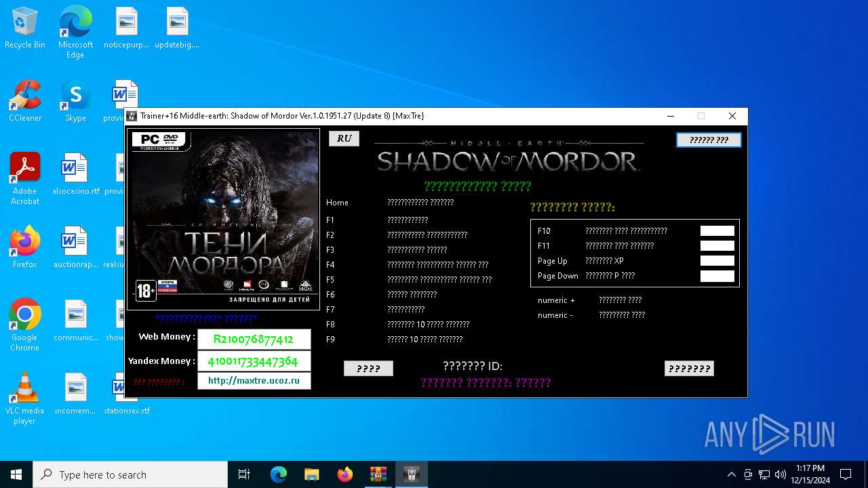Click the bottom-left '????' button in trainer

pos(368,369)
